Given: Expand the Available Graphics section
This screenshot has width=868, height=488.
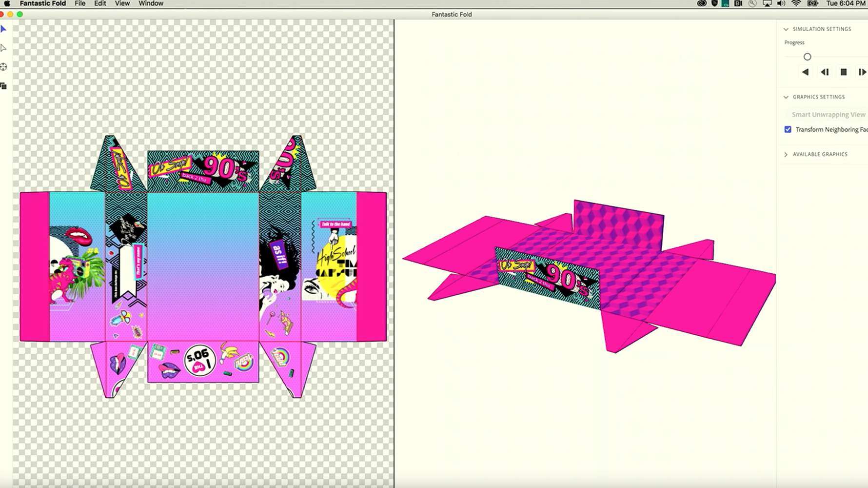Looking at the screenshot, I should [x=786, y=154].
